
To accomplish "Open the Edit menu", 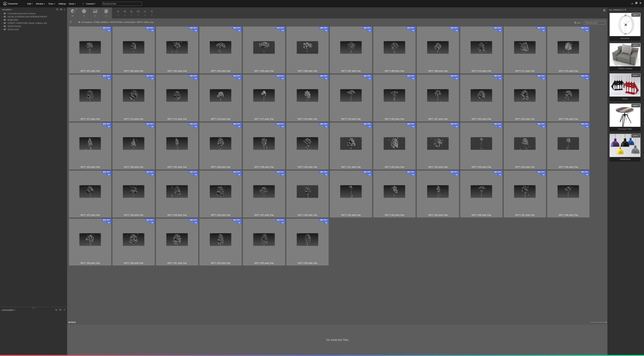I will coord(30,4).
